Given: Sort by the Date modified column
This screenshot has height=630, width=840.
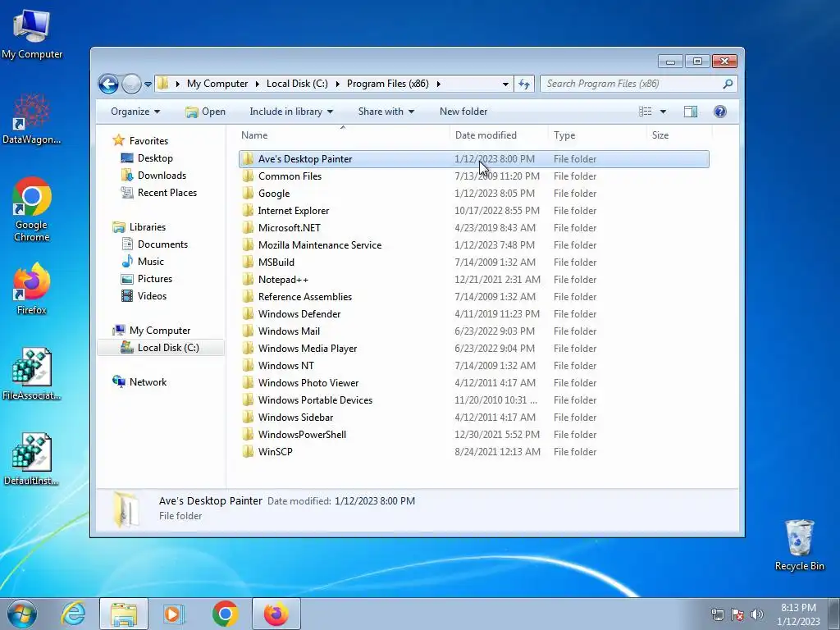Looking at the screenshot, I should point(486,135).
